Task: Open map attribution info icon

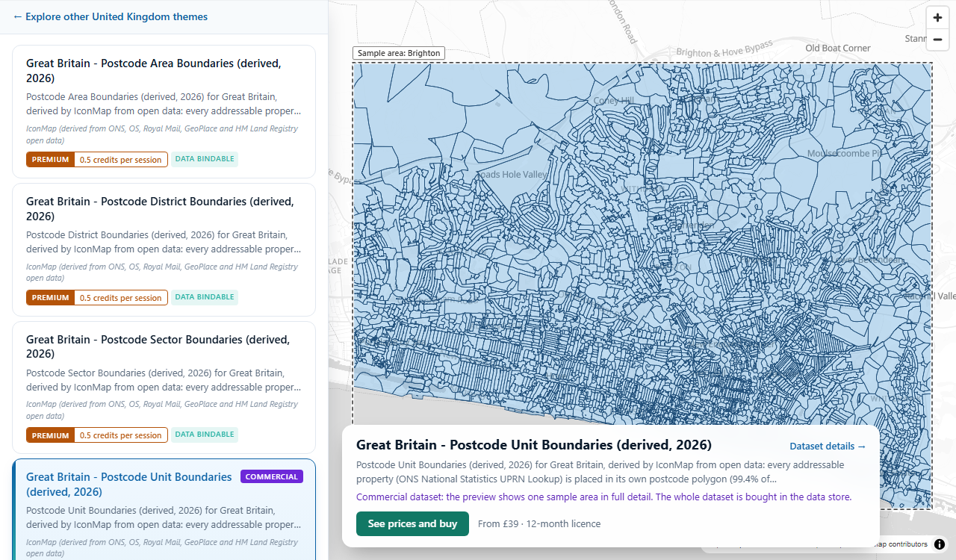Action: (940, 544)
